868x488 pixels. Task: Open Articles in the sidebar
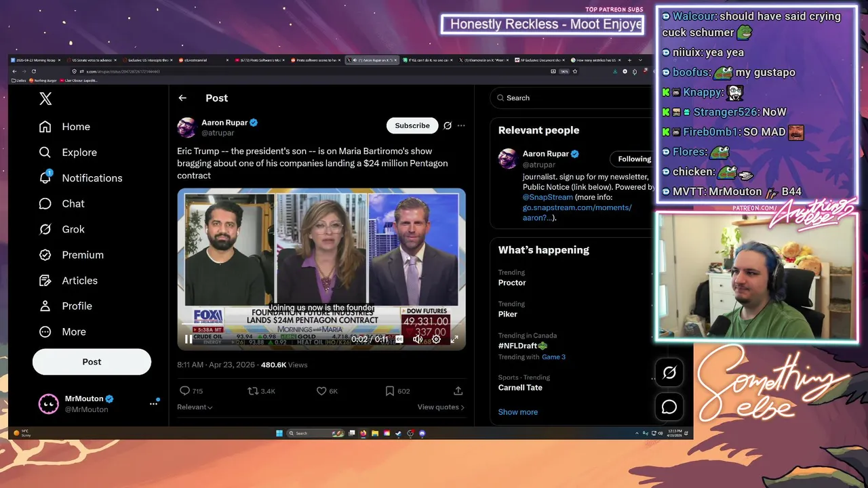(68, 281)
